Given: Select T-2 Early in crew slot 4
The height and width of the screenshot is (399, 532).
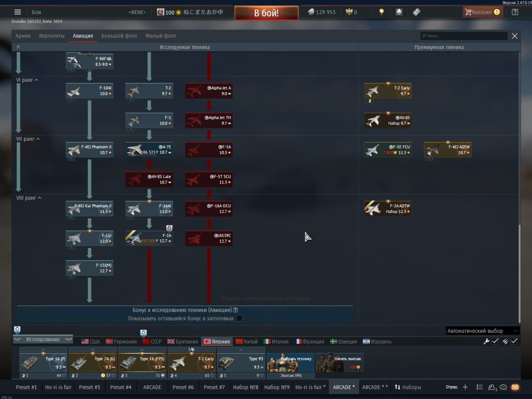Looking at the screenshot, I should [192, 362].
